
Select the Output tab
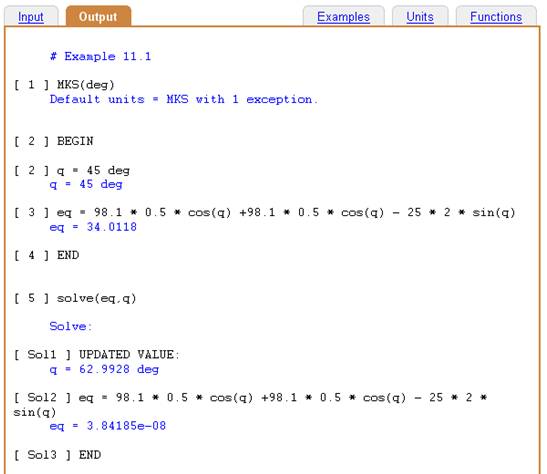pyautogui.click(x=98, y=16)
